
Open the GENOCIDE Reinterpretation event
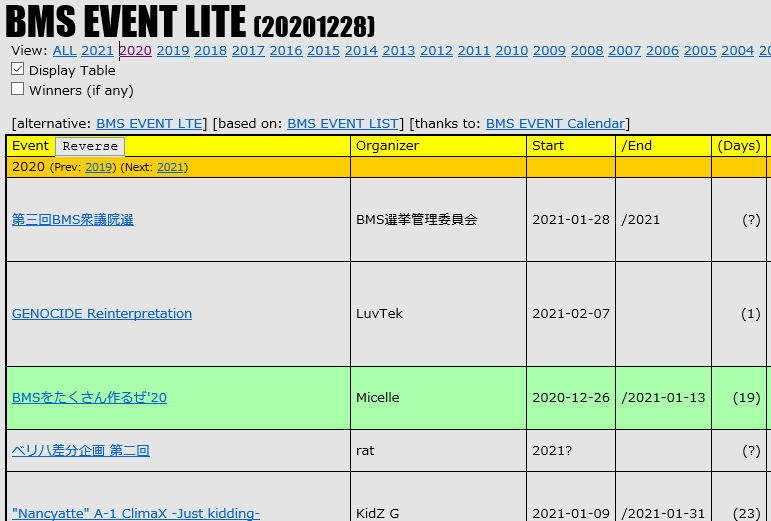coord(102,314)
